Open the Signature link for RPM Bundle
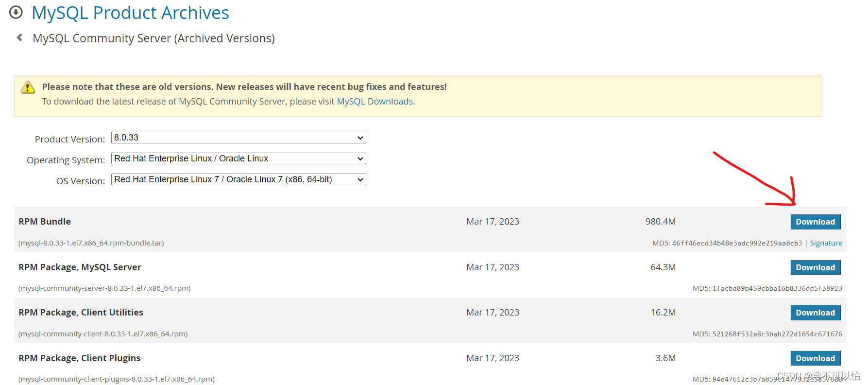 click(826, 243)
